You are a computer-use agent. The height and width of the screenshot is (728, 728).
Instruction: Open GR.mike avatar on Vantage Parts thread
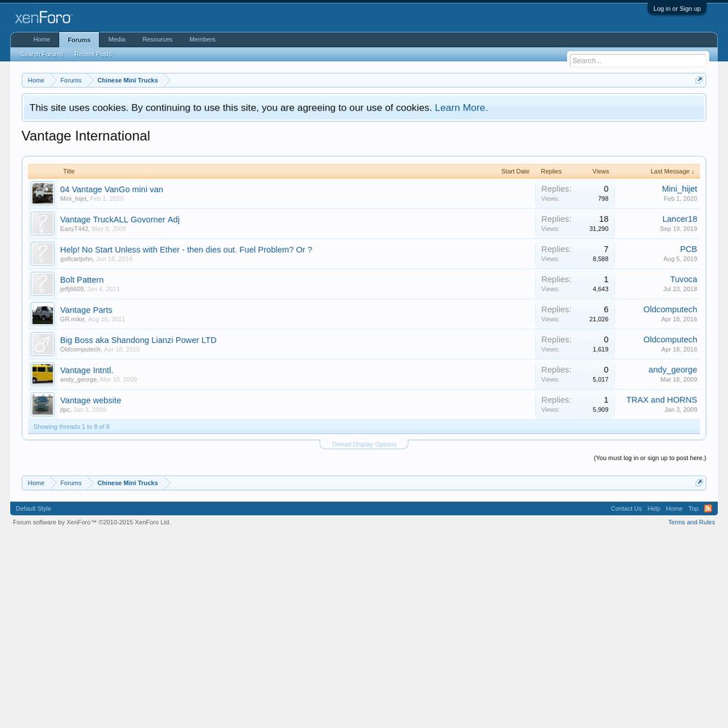pos(43,314)
